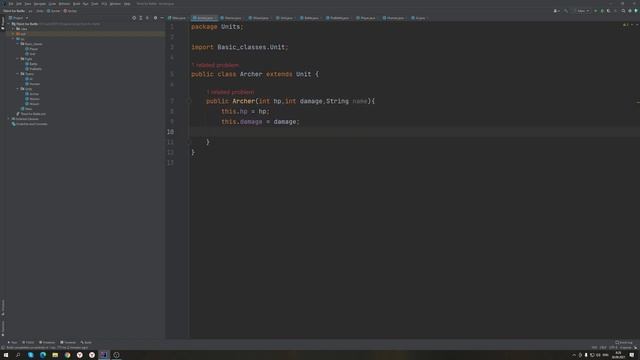The height and width of the screenshot is (360, 640).
Task: Toggle the fold marker at Archer constructor
Action: pyautogui.click(x=189, y=101)
